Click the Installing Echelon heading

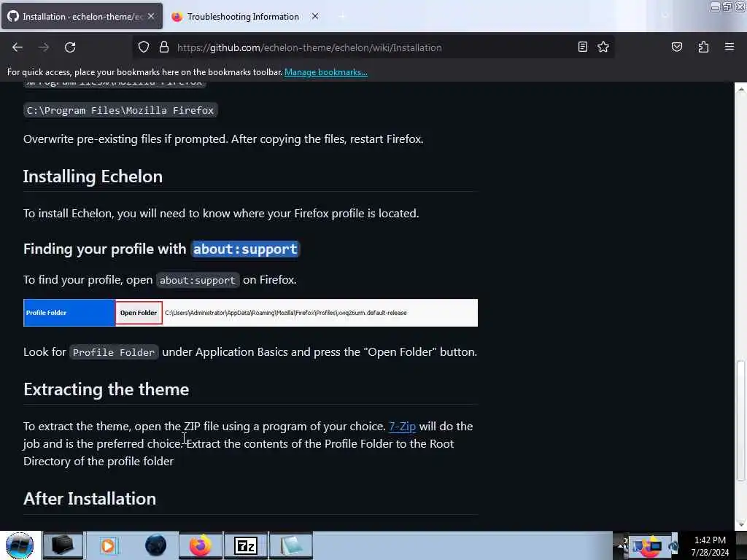93,176
